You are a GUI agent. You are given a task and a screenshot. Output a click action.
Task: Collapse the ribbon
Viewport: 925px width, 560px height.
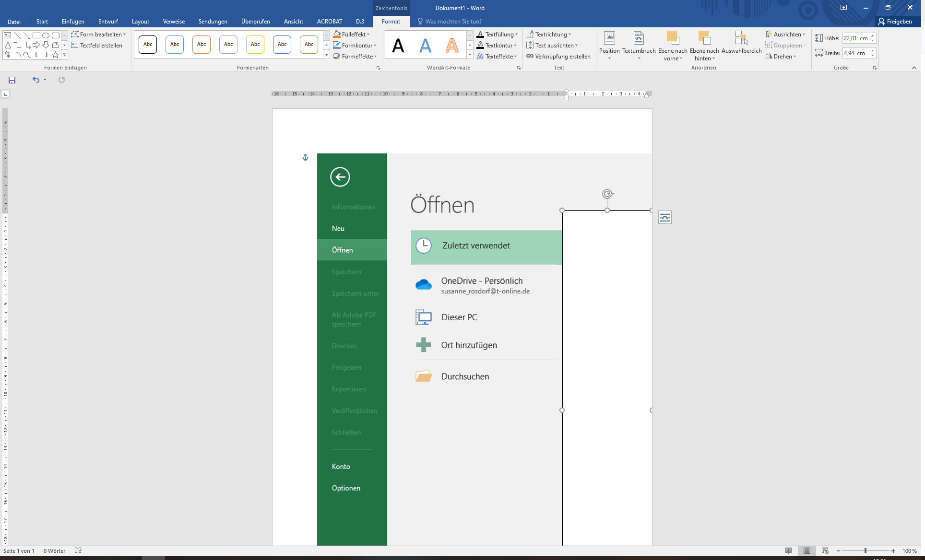tap(914, 68)
